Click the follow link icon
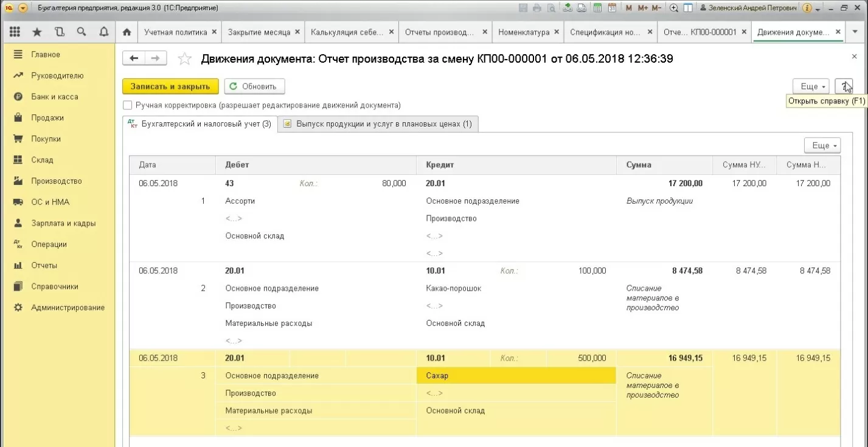 point(582,8)
